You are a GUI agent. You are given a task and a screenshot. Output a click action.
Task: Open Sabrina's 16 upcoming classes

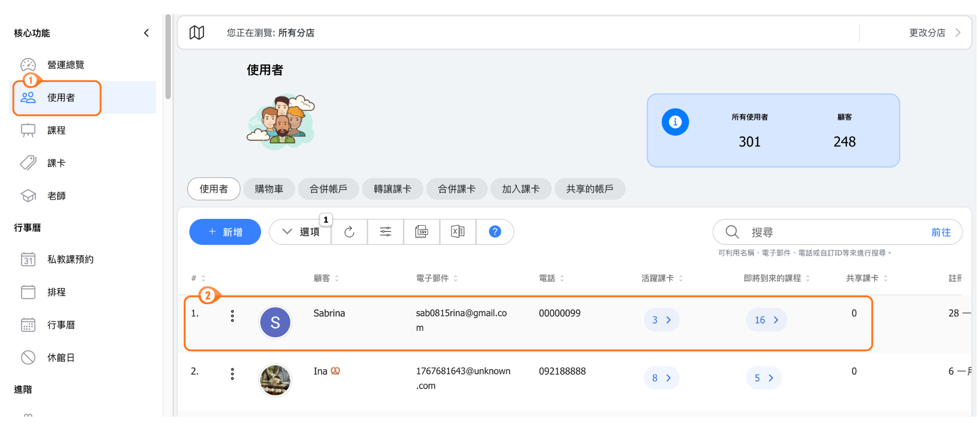(766, 320)
